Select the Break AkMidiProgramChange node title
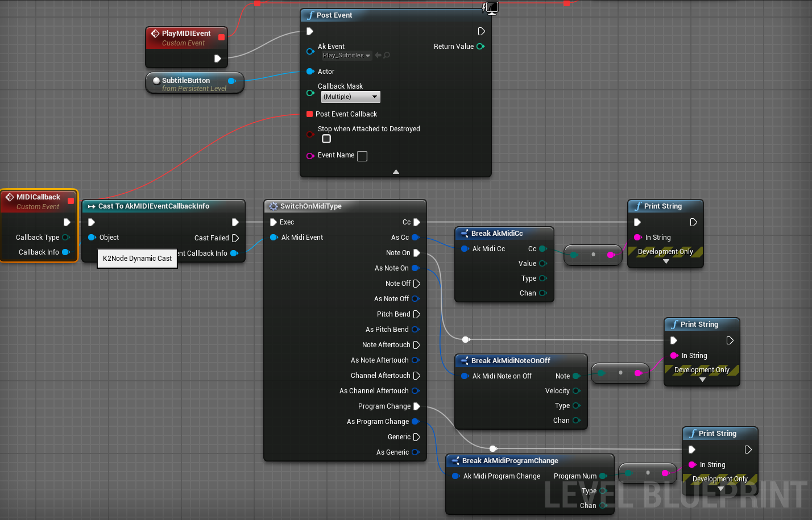 pyautogui.click(x=509, y=461)
